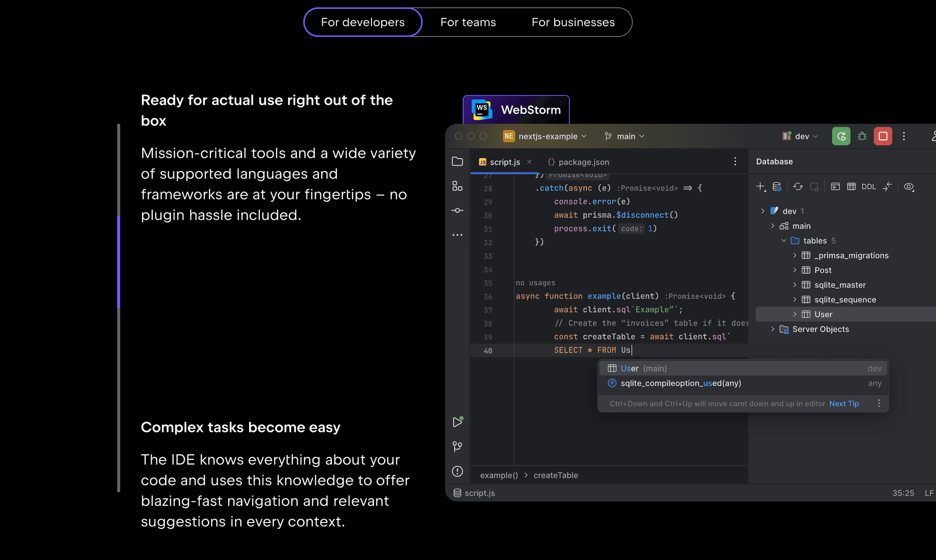Click script.js in the status bar
This screenshot has height=560, width=936.
pos(474,493)
